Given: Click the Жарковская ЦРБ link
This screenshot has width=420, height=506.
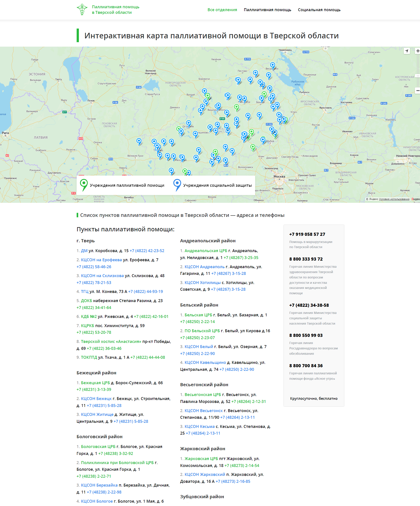Looking at the screenshot, I should [x=201, y=458].
